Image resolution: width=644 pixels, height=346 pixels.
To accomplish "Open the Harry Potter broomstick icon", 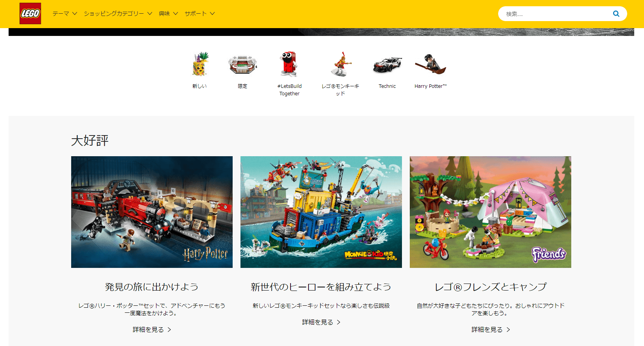I will (430, 64).
